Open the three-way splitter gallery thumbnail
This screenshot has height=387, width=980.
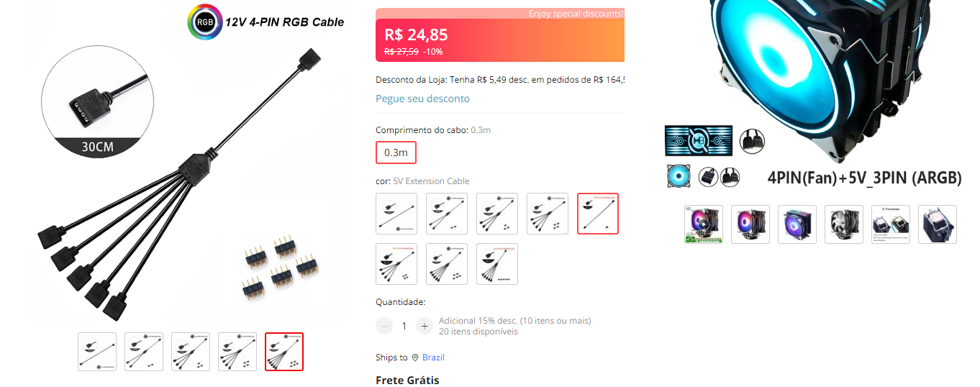191,352
